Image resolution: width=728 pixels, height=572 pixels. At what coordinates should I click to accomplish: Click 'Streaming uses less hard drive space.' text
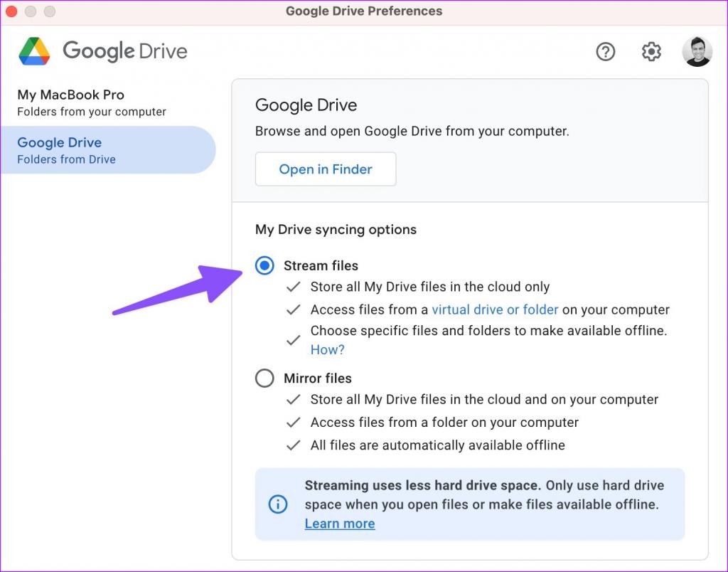[x=423, y=486]
